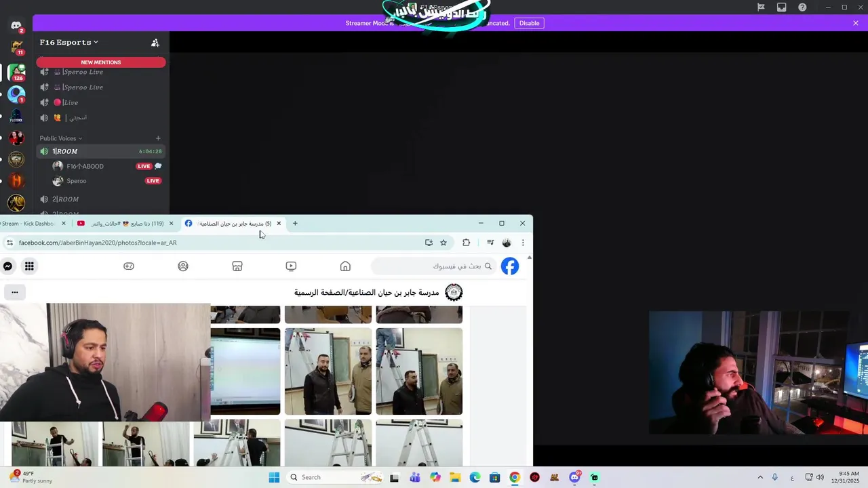Open page options three-dot button on Facebook page
Image resolution: width=868 pixels, height=488 pixels.
point(15,293)
